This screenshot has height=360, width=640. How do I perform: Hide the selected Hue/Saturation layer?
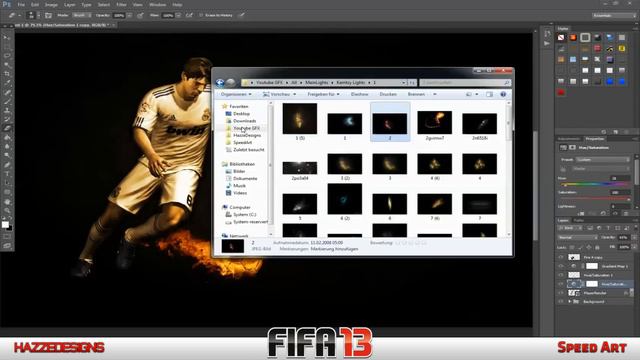pyautogui.click(x=560, y=284)
